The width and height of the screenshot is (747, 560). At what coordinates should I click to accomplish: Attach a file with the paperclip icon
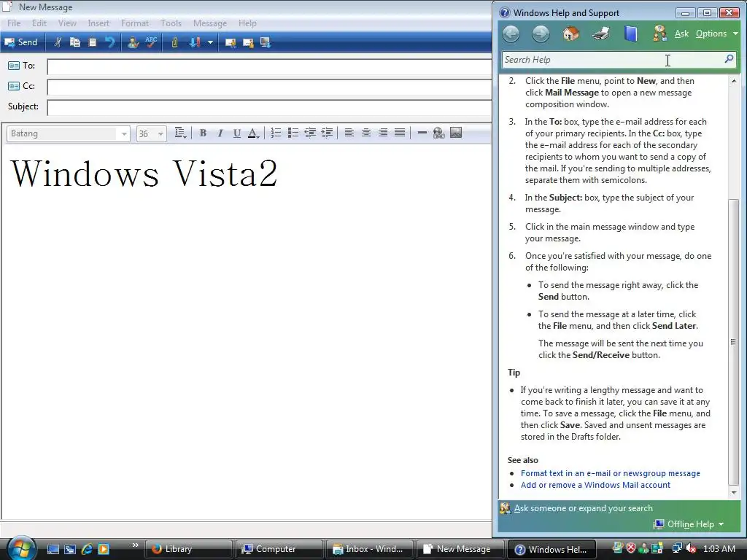(175, 42)
